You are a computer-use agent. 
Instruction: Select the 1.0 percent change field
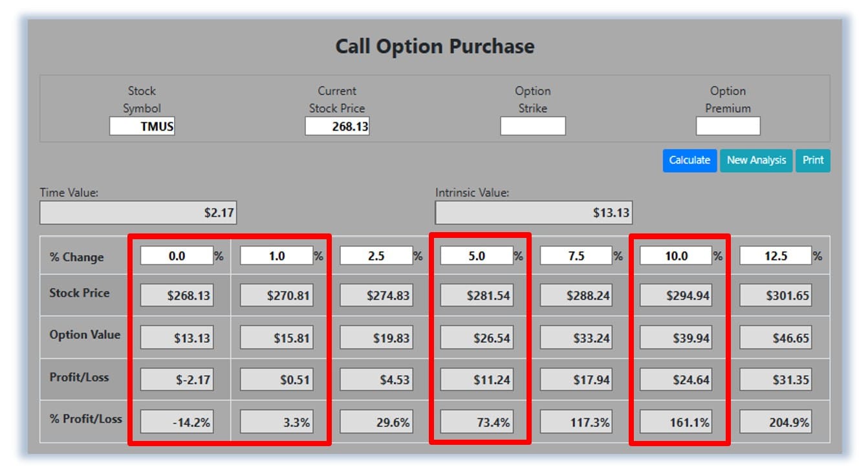[x=276, y=256]
